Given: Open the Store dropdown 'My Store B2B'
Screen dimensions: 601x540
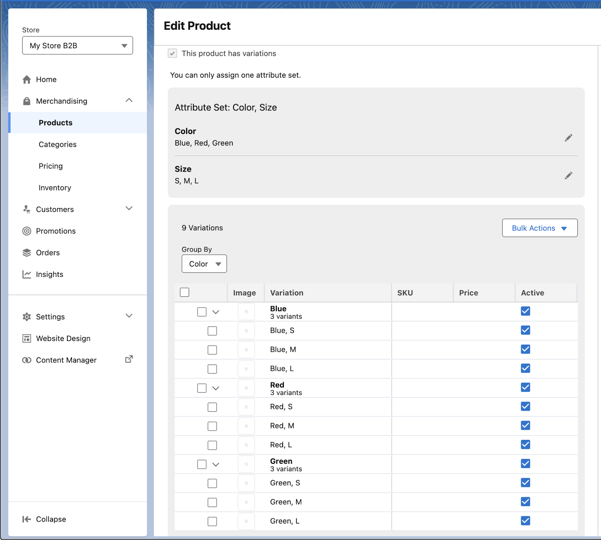Looking at the screenshot, I should (x=77, y=46).
